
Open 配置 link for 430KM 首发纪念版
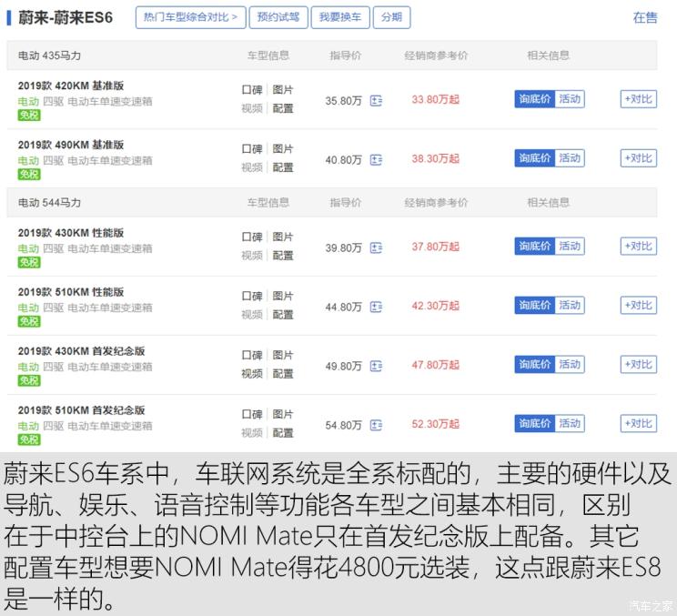[283, 374]
